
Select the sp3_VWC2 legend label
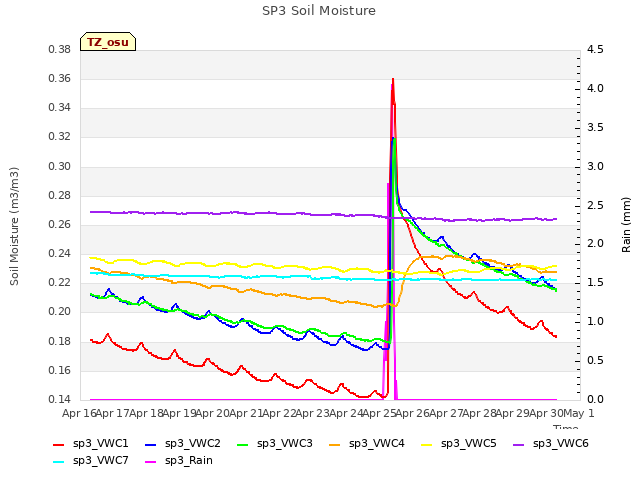click(193, 444)
